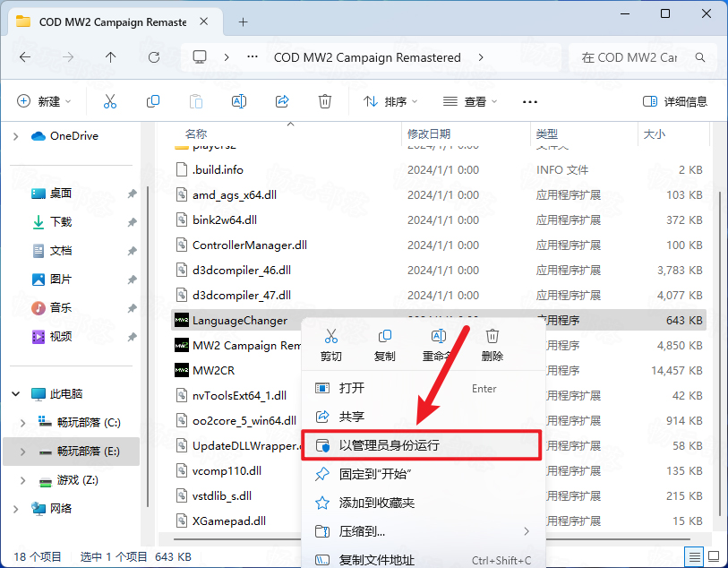Switch to large thumbnails view icon
Viewport: 728px width, 568px height.
(x=714, y=556)
